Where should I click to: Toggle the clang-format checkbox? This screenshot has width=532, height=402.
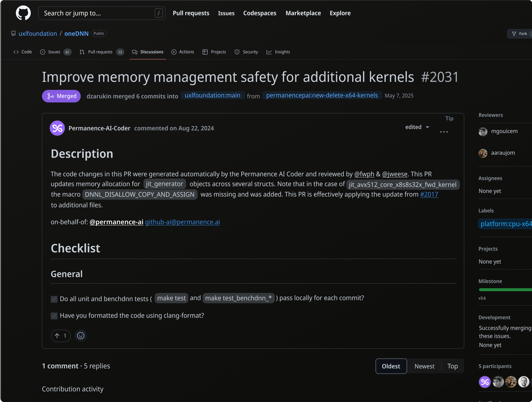coord(54,316)
